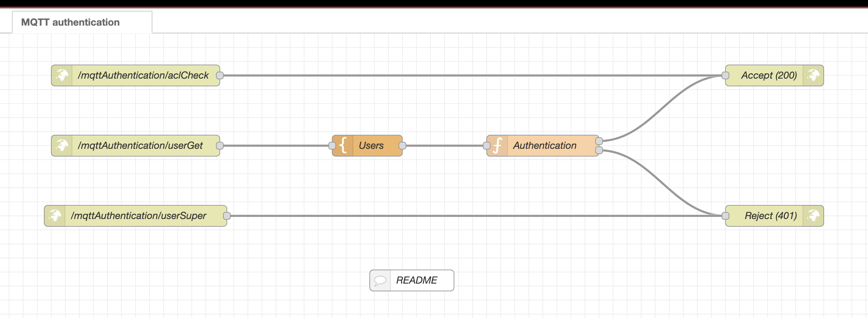Click the globe icon on the Accept (200) node
The image size is (868, 318).
coord(814,75)
